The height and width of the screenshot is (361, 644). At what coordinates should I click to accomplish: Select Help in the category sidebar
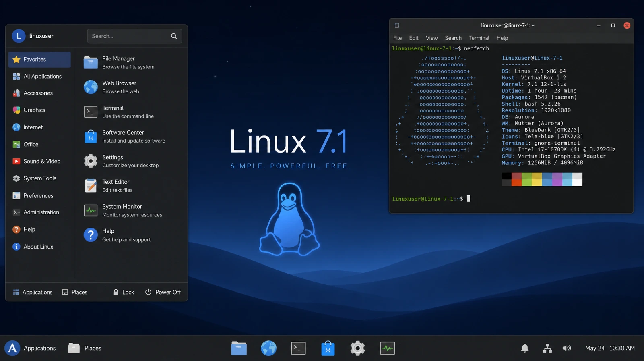(x=39, y=230)
